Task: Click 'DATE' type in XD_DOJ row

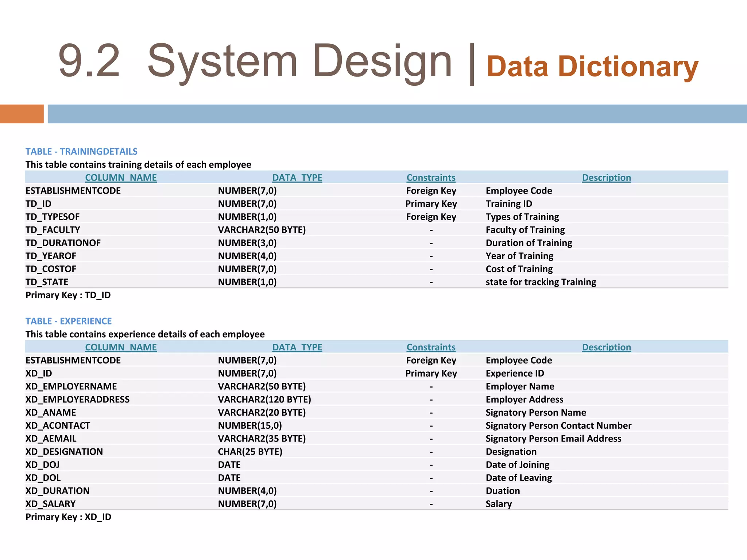Action: pyautogui.click(x=229, y=465)
